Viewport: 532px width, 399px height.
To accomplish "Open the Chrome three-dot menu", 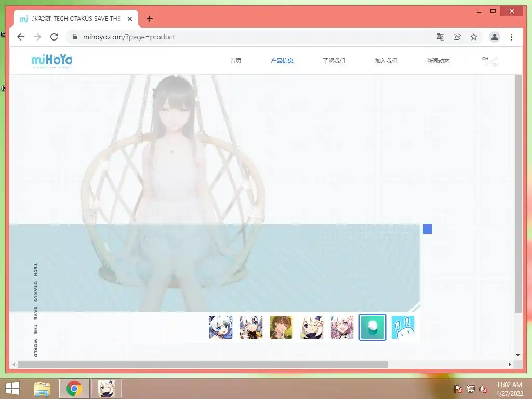I will (511, 37).
